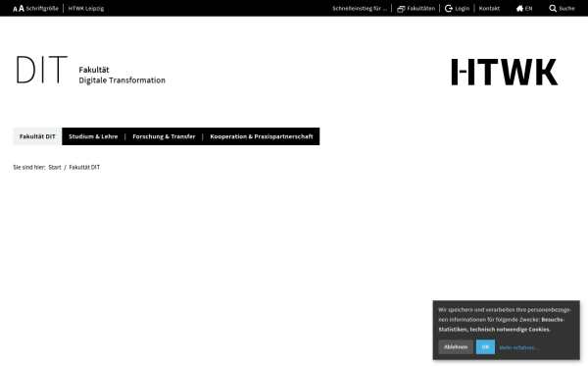This screenshot has width=588, height=368.
Task: Accept cookies with the OK button
Action: [485, 347]
